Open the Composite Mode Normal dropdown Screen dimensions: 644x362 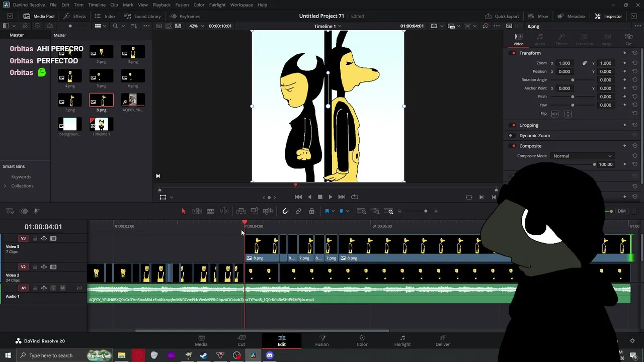coord(582,156)
